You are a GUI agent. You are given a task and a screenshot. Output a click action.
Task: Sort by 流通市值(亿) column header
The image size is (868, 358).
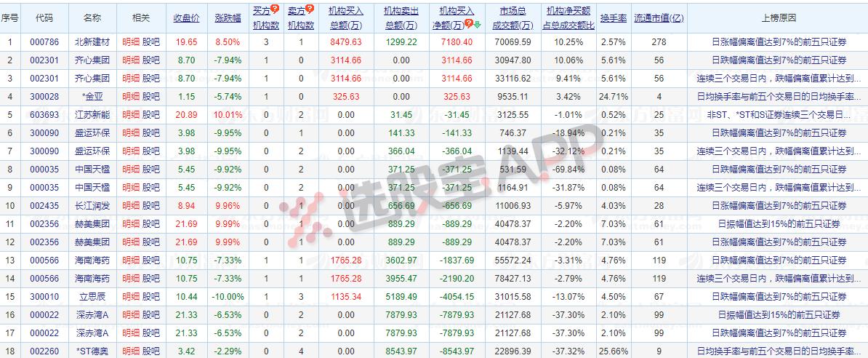[x=659, y=17]
